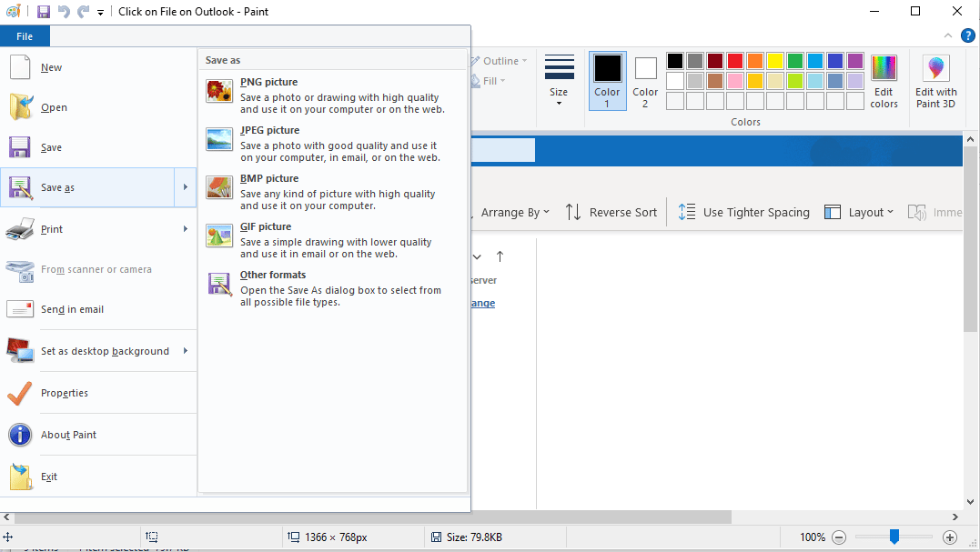
Task: Open Properties from the File menu
Action: [98, 393]
